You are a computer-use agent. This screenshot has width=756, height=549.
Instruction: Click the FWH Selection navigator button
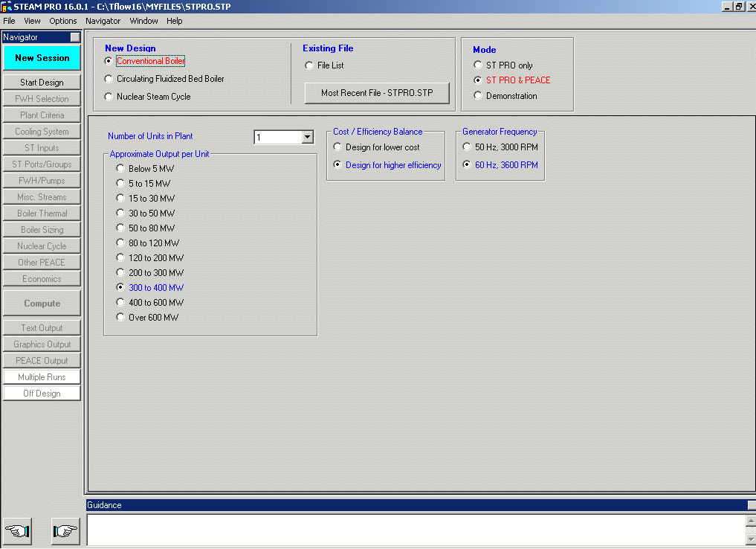click(42, 99)
